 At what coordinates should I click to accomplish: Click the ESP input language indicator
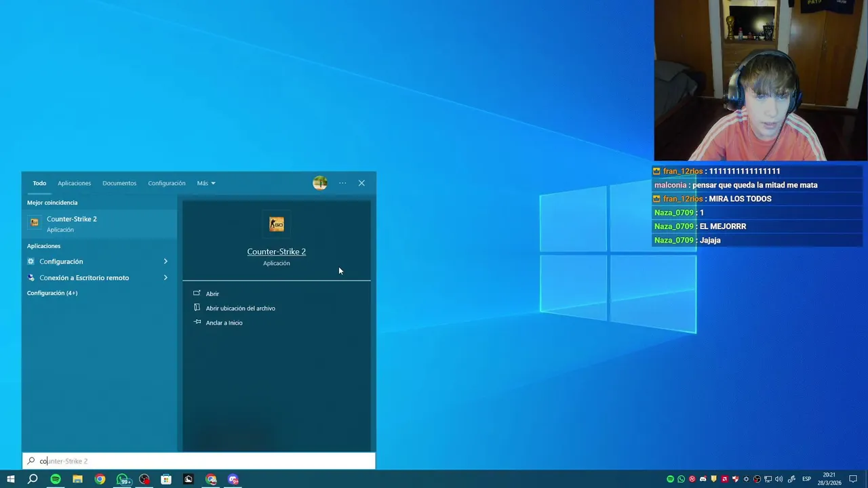[x=807, y=479]
